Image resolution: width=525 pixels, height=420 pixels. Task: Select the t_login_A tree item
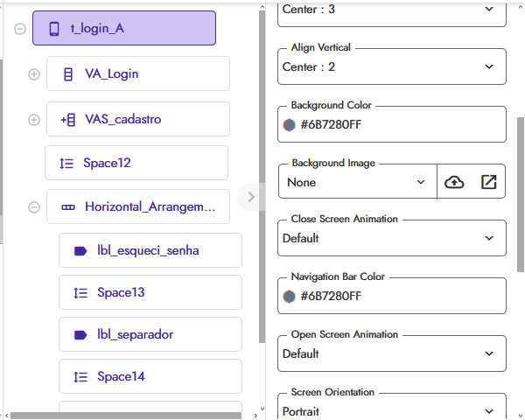tap(124, 28)
